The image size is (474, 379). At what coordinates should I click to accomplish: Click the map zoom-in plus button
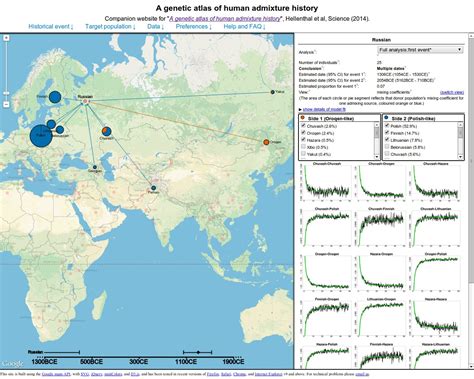tap(6, 38)
